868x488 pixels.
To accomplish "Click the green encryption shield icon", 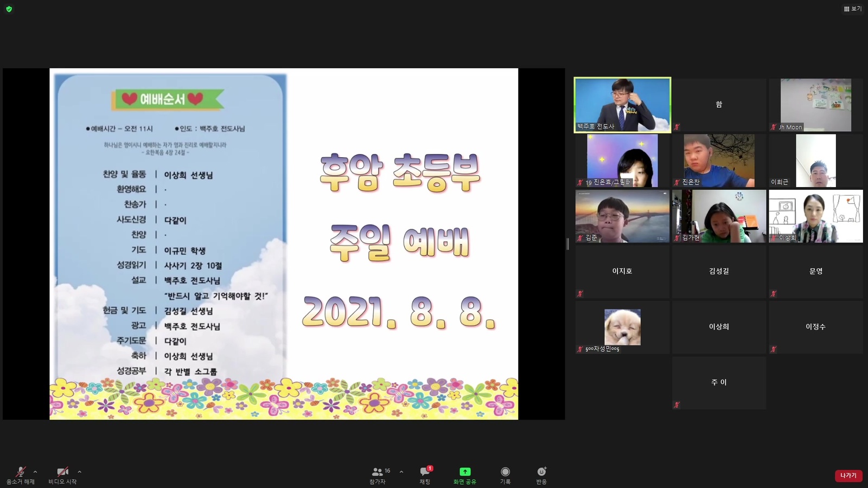I will [9, 9].
